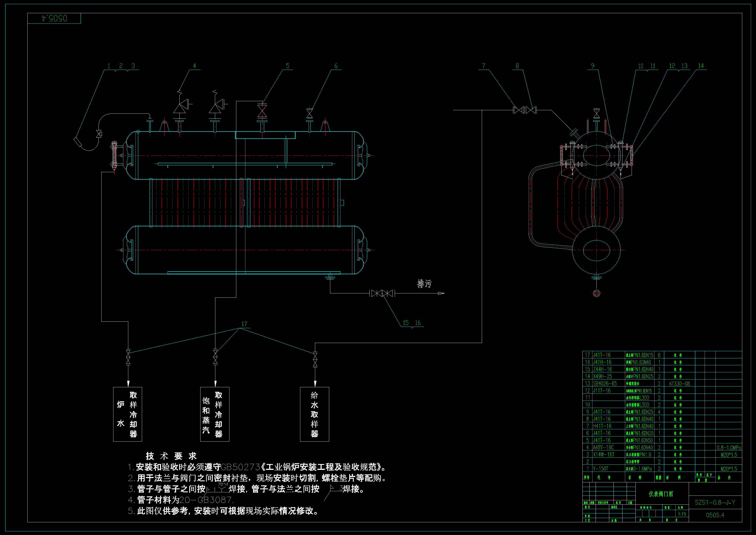Viewport: 756px width, 535px height.
Task: Click the name cell 压力表旋塞PN1.6
Action: 639,454
